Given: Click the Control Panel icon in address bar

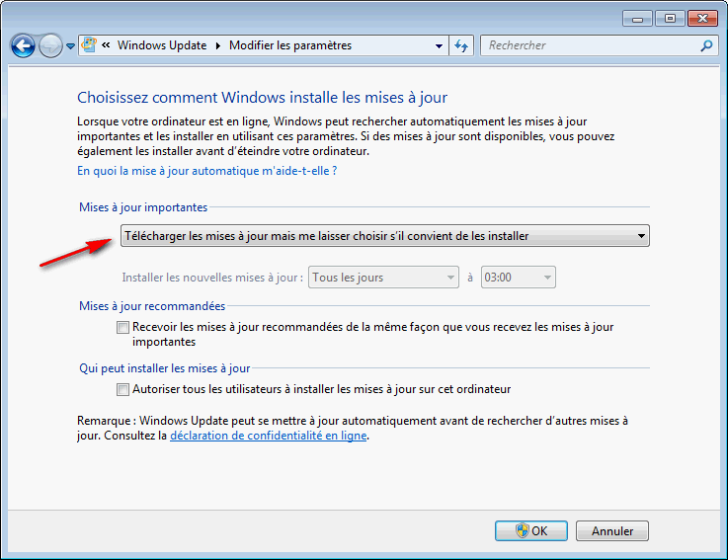Looking at the screenshot, I should (x=89, y=45).
